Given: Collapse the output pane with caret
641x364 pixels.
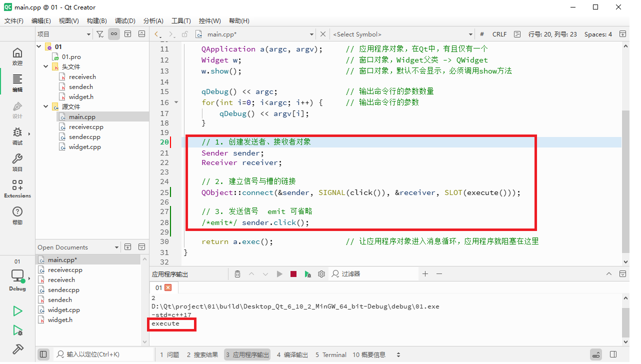Looking at the screenshot, I should click(x=608, y=274).
